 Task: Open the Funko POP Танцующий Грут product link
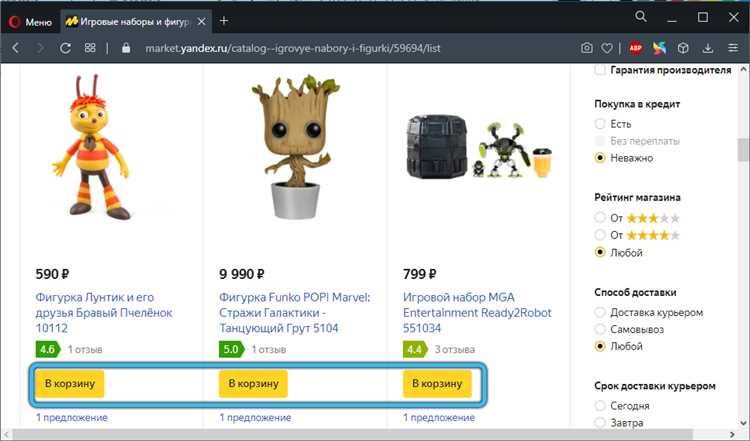click(293, 311)
